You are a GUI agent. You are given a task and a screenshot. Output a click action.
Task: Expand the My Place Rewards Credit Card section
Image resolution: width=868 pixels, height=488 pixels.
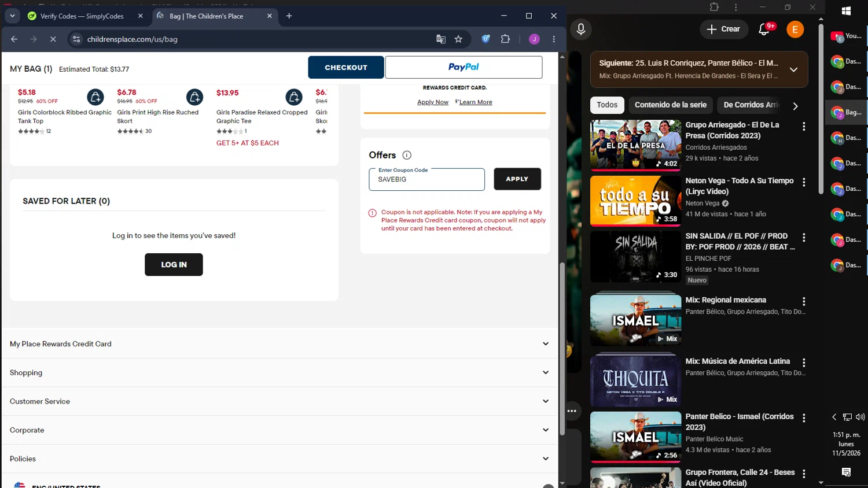click(279, 344)
